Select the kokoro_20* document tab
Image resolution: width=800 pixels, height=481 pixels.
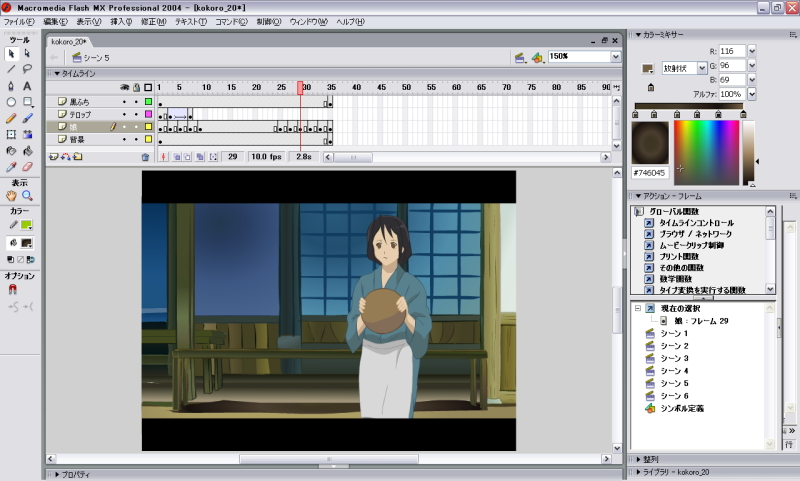pyautogui.click(x=69, y=42)
